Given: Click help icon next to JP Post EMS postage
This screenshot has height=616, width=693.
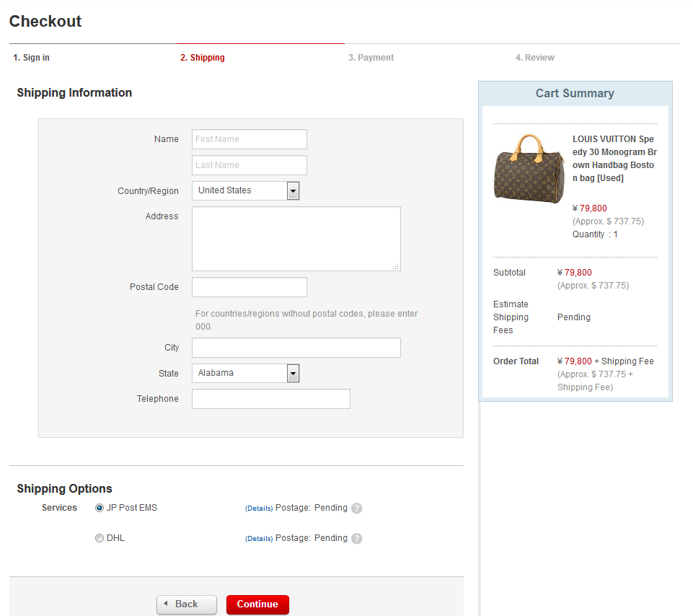Looking at the screenshot, I should point(357,508).
